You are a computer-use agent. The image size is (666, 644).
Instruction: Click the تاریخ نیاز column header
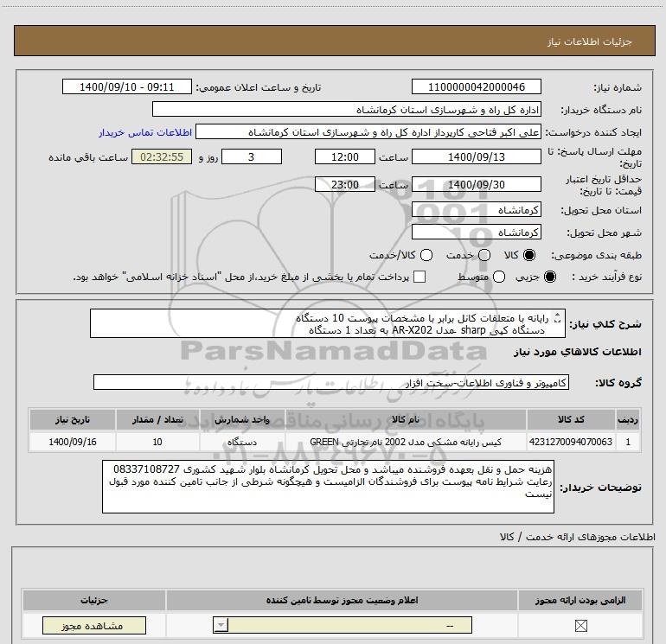72,419
